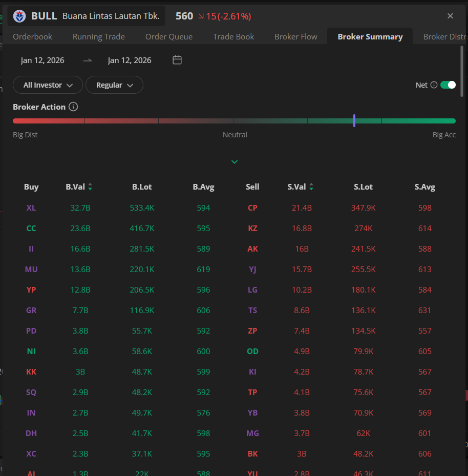The image size is (468, 476).
Task: Select seller broker CP
Action: (x=252, y=208)
